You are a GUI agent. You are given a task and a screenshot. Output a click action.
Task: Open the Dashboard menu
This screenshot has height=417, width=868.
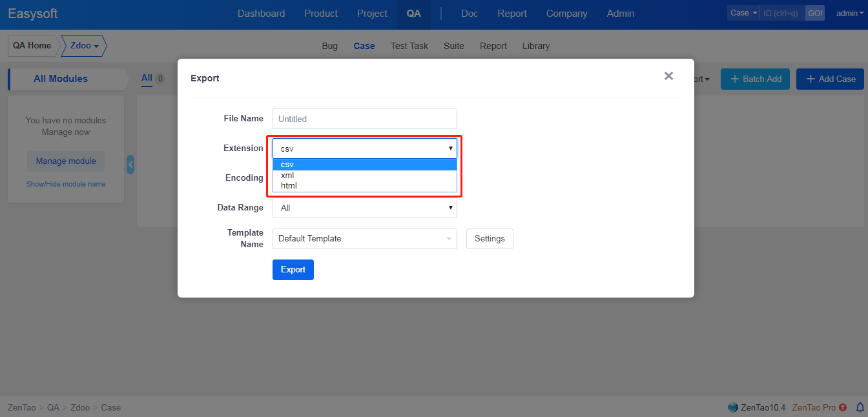click(x=261, y=14)
